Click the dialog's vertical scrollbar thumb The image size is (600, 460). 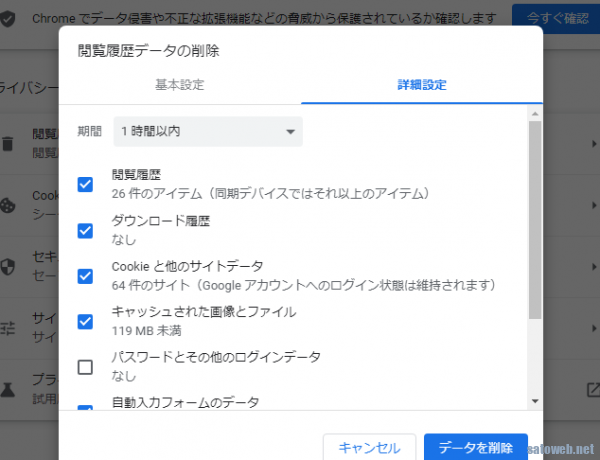click(535, 220)
